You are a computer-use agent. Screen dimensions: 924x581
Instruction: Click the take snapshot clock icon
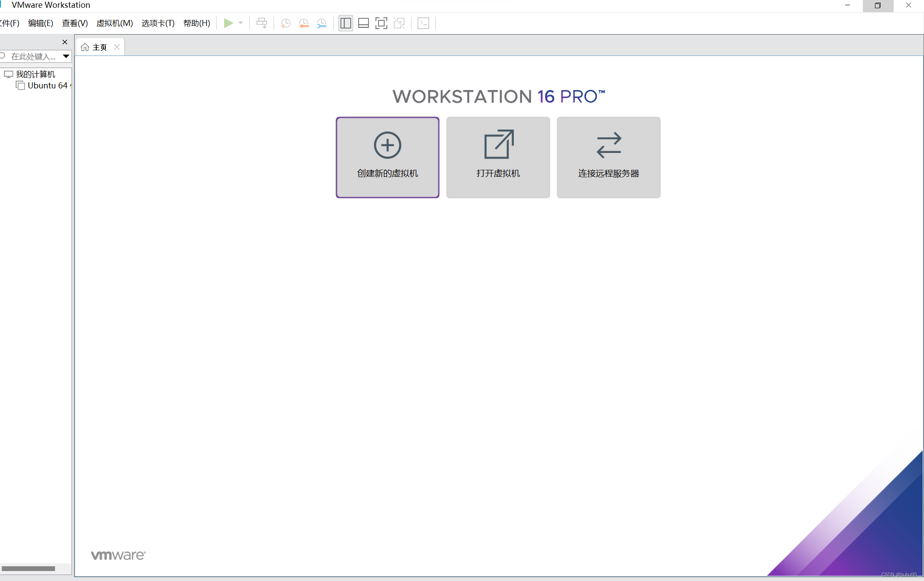[x=285, y=23]
